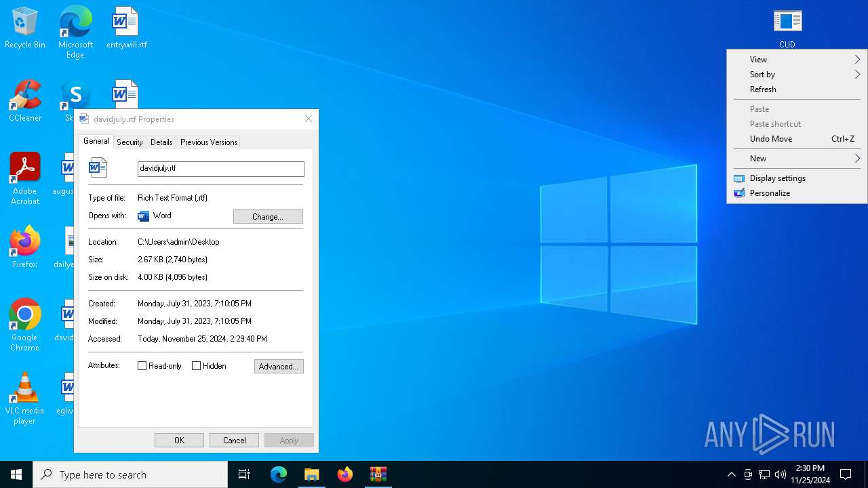Click the Size on disk value 4.00 KB
The image size is (868, 488).
[172, 277]
